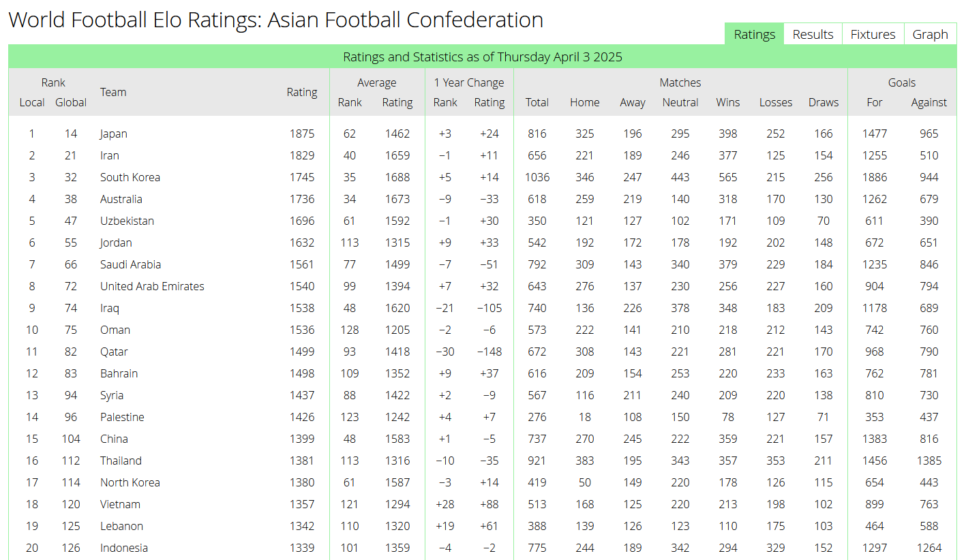Click Indonesia's losses value 329
This screenshot has width=966, height=560.
(776, 548)
